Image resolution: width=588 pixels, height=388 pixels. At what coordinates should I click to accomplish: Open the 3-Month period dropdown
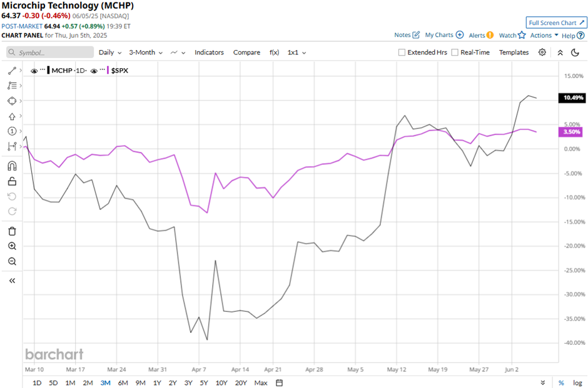point(146,52)
